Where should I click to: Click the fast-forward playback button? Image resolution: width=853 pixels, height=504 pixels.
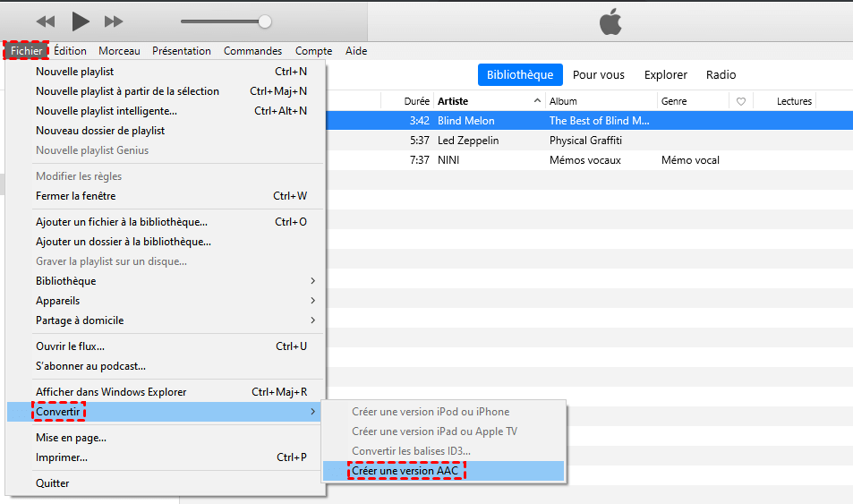pyautogui.click(x=114, y=21)
